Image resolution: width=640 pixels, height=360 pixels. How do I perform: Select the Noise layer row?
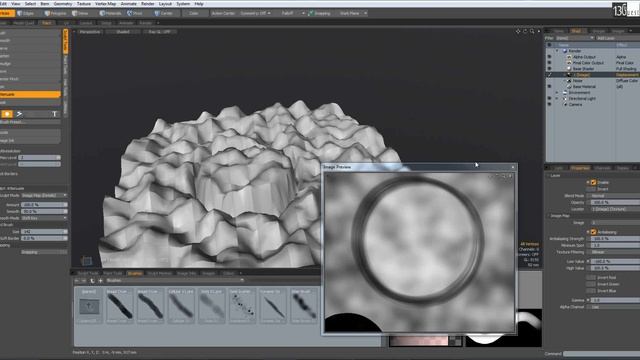pos(593,81)
